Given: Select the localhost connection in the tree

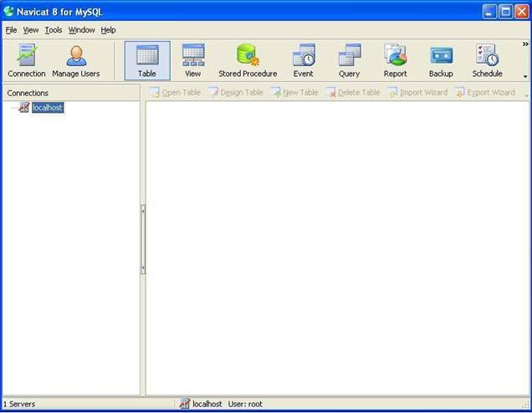Looking at the screenshot, I should point(48,108).
